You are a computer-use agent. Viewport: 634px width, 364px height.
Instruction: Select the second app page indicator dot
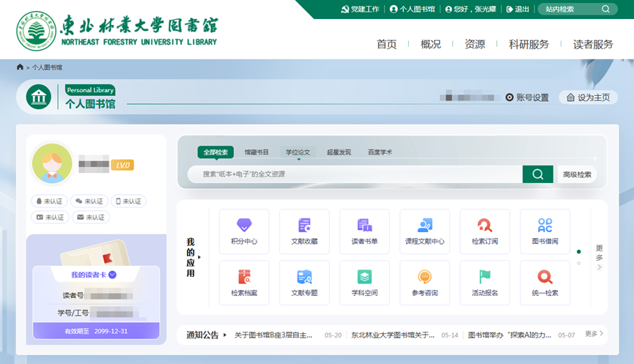point(578,263)
